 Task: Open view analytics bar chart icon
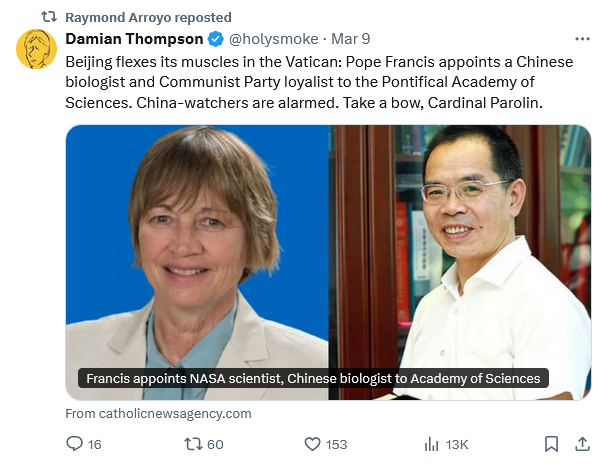[x=432, y=444]
